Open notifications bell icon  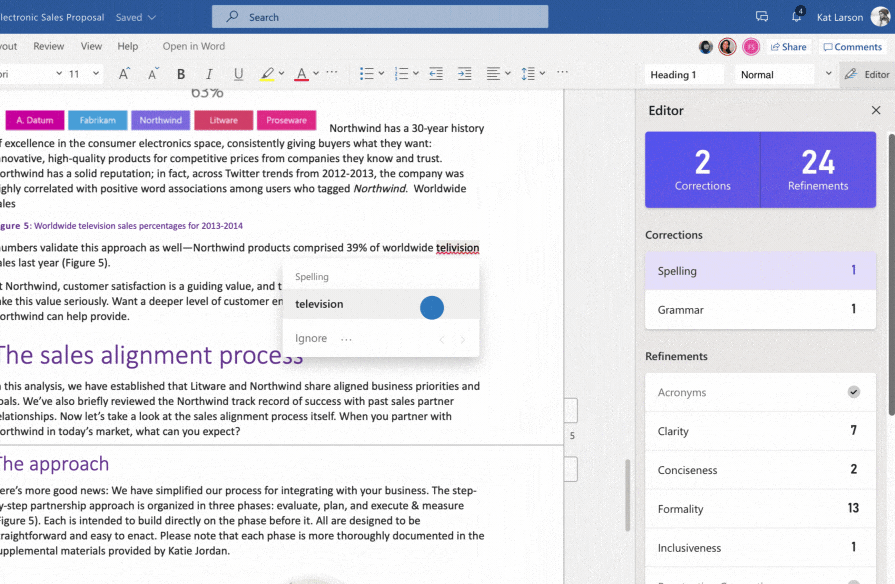797,17
